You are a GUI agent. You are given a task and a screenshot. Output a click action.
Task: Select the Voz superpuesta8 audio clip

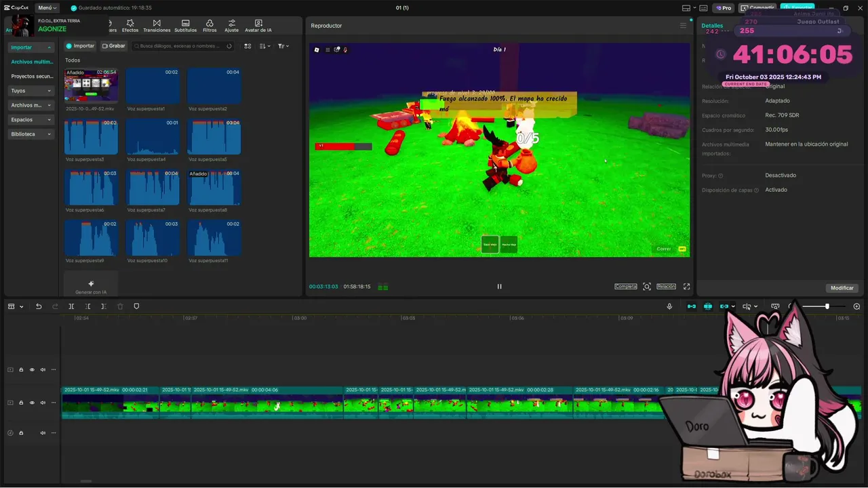point(214,188)
